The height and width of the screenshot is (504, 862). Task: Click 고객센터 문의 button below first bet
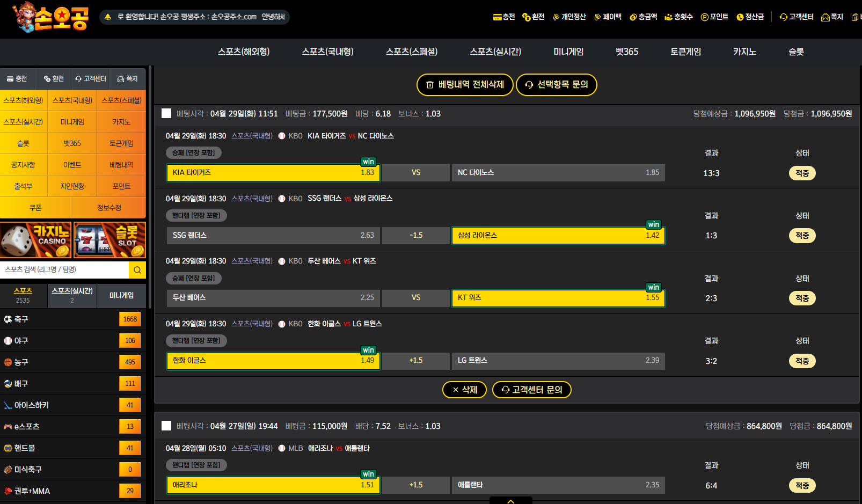tap(532, 390)
